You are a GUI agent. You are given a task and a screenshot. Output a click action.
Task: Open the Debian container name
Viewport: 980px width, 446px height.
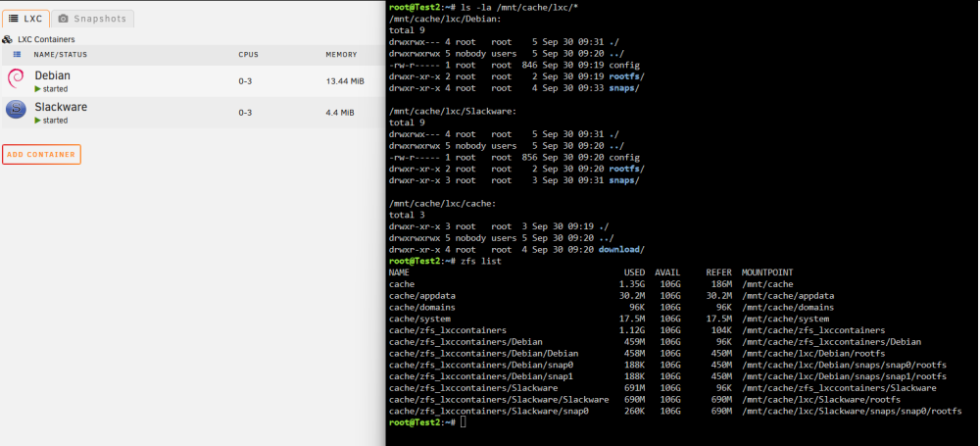tap(53, 75)
